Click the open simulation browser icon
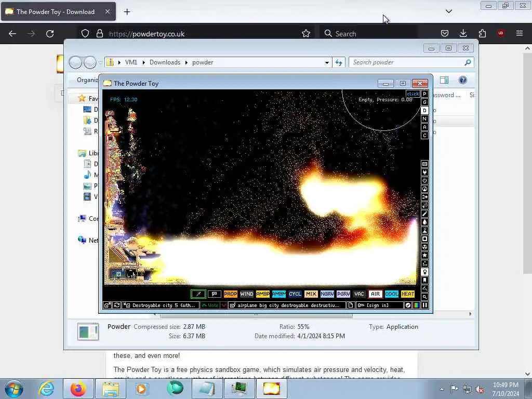532x399 pixels. 107,305
